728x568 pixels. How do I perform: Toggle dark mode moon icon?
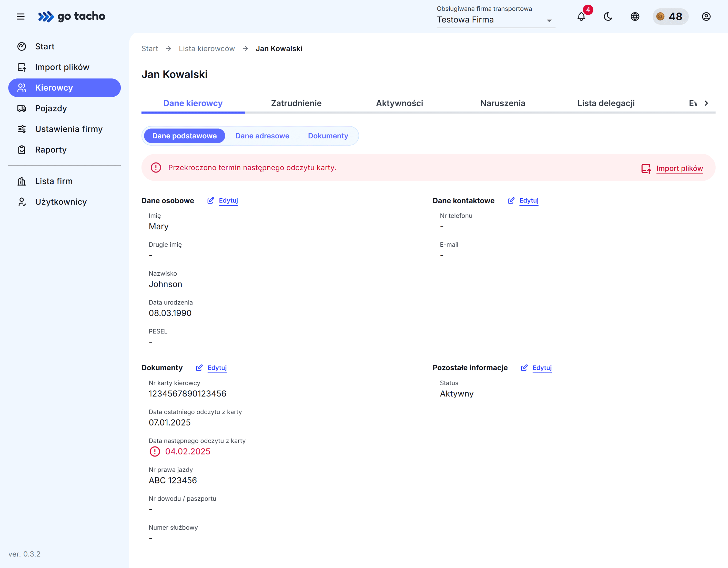click(608, 16)
